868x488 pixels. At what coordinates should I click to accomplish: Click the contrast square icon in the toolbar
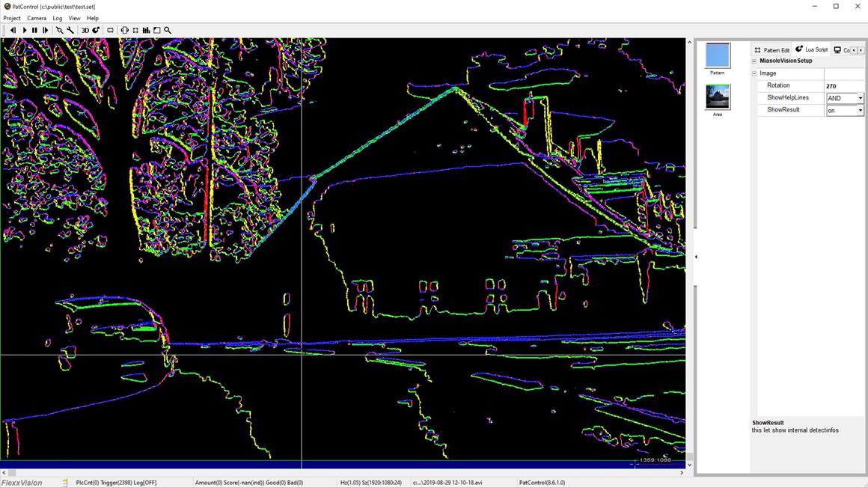pyautogui.click(x=156, y=31)
